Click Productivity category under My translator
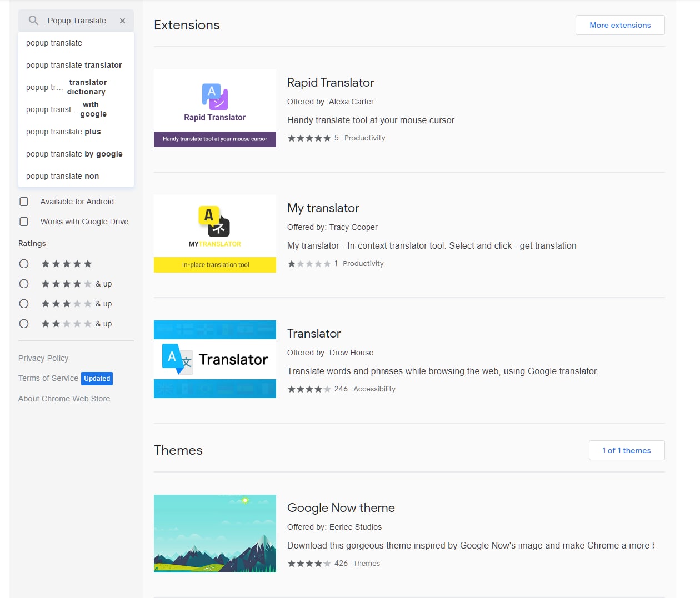700x598 pixels. tap(363, 264)
